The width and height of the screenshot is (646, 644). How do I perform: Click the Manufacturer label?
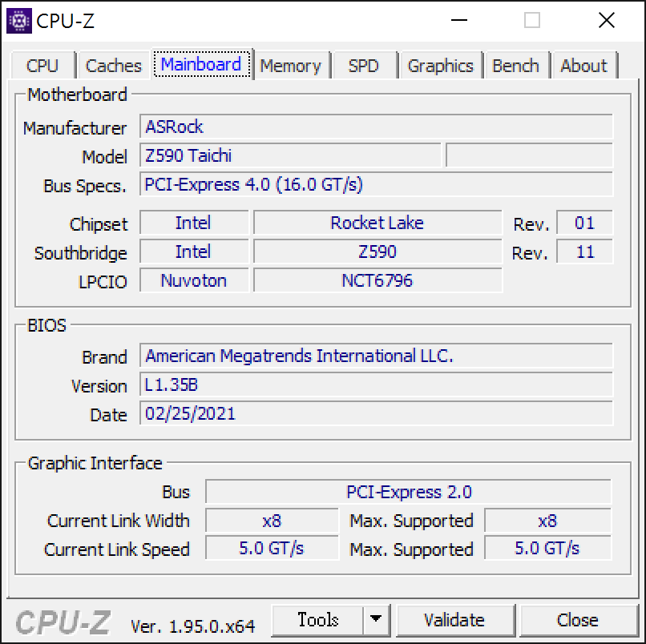click(75, 128)
